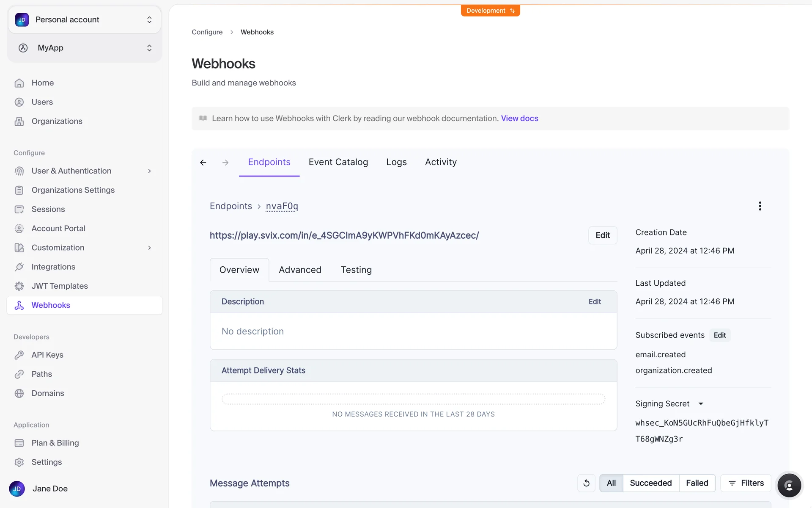The width and height of the screenshot is (812, 508).
Task: Open the Personal account switcher
Action: (85, 20)
